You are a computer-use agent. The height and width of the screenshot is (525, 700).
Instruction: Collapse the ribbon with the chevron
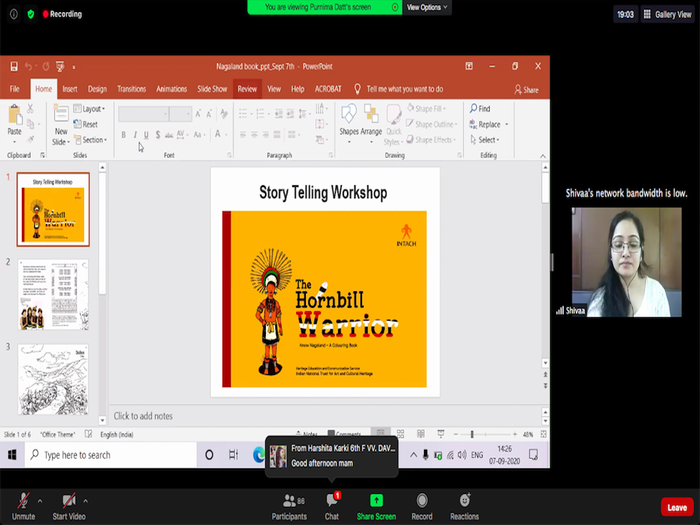click(x=543, y=156)
